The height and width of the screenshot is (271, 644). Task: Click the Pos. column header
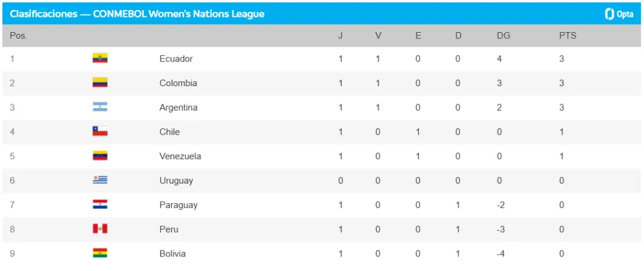tap(19, 36)
